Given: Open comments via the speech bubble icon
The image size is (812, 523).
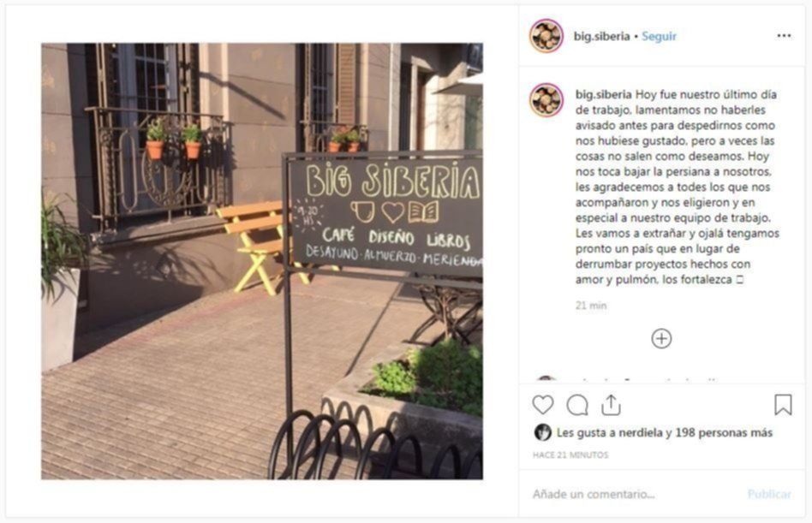Looking at the screenshot, I should [x=577, y=405].
